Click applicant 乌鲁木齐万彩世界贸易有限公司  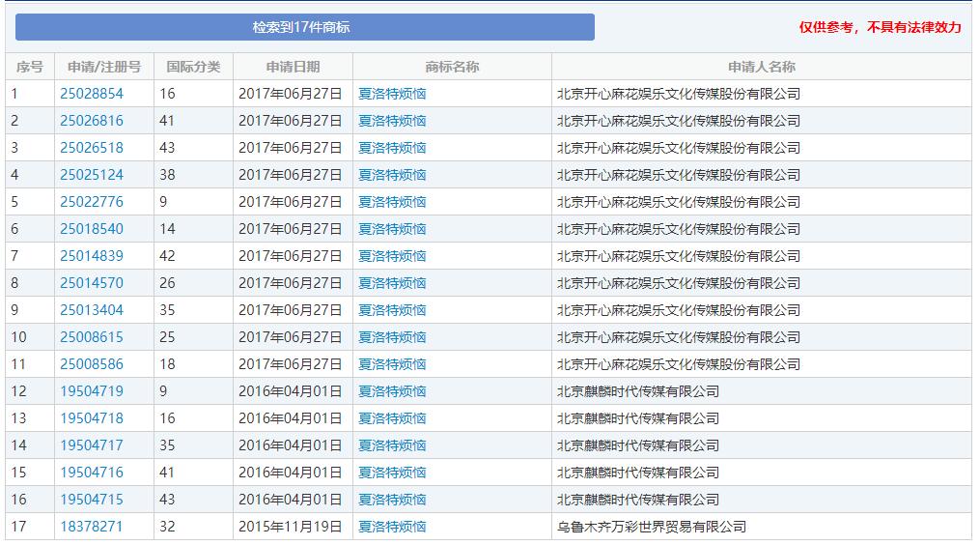(652, 527)
